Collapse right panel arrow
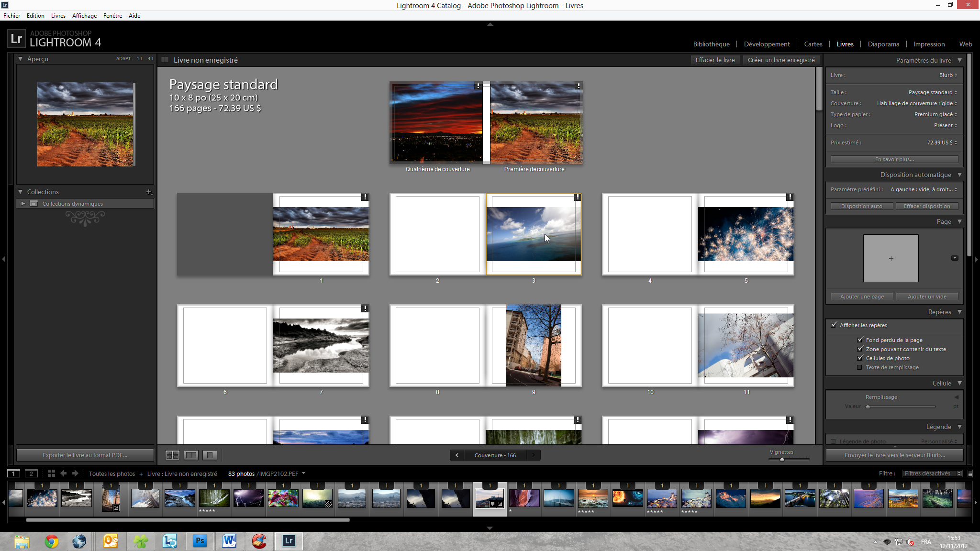Viewport: 980px width, 551px height. [976, 259]
